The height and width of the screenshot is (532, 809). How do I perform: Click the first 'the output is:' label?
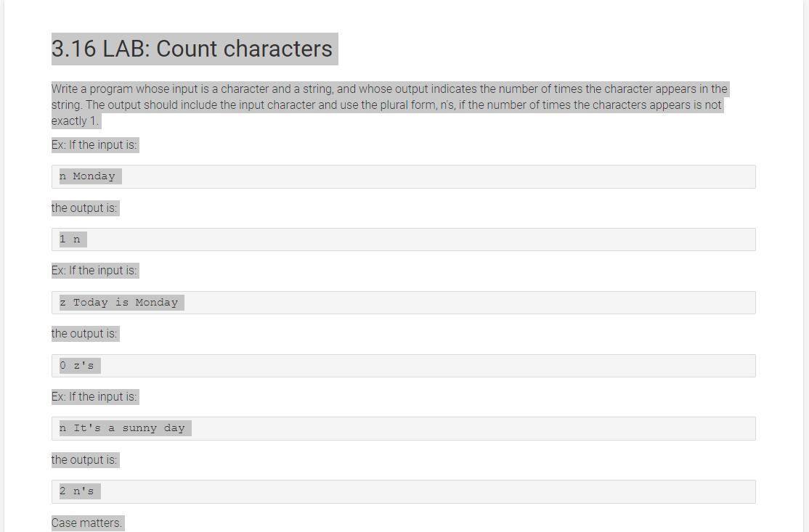(84, 208)
